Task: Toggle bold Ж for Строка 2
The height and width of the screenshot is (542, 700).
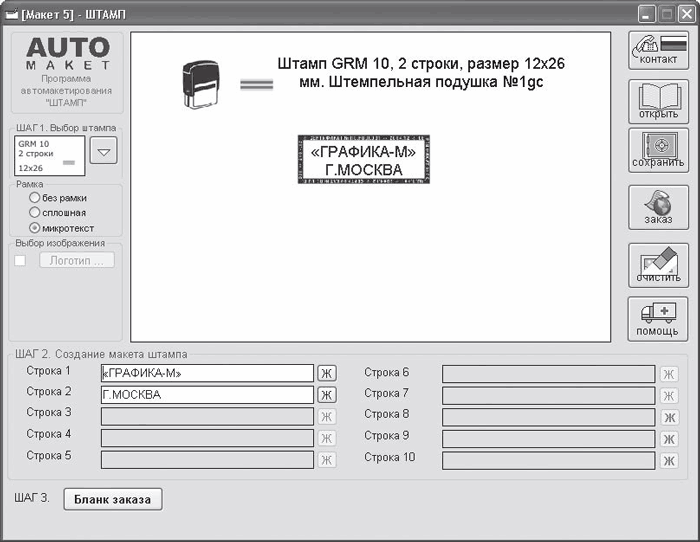Action: pos(327,395)
